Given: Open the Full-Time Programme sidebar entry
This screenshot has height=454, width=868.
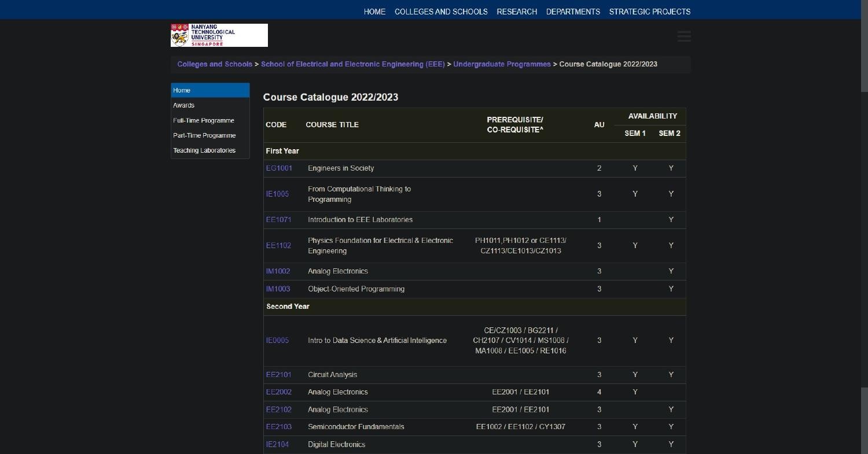Looking at the screenshot, I should [x=203, y=120].
